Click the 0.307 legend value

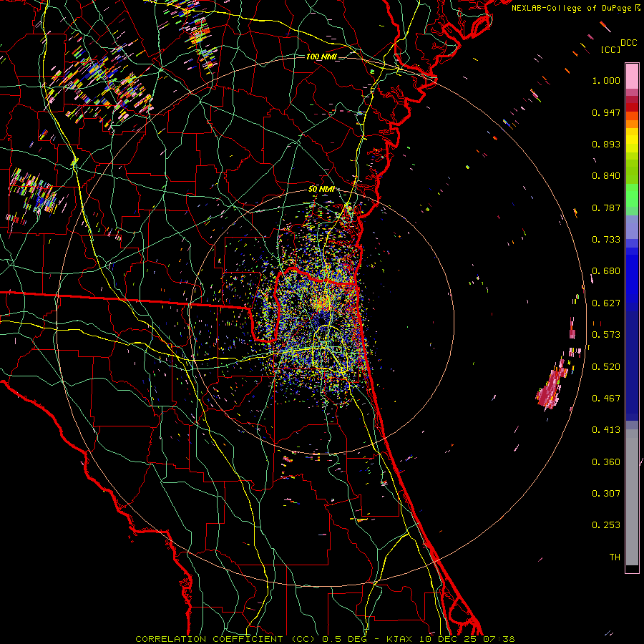click(606, 494)
